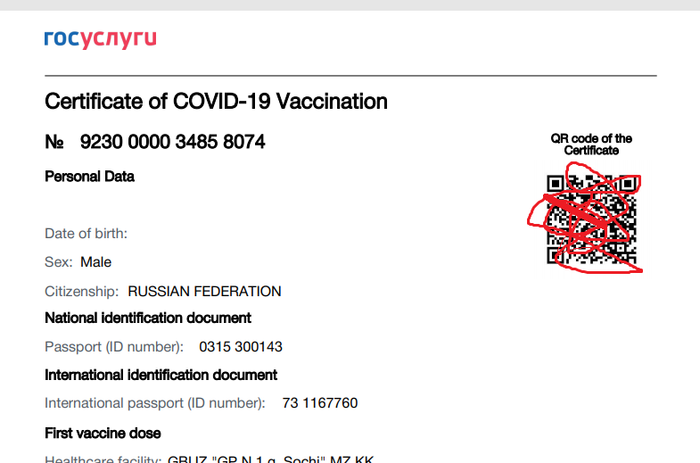The image size is (700, 463).
Task: Select international passport number 73 1167760
Action: (x=320, y=403)
